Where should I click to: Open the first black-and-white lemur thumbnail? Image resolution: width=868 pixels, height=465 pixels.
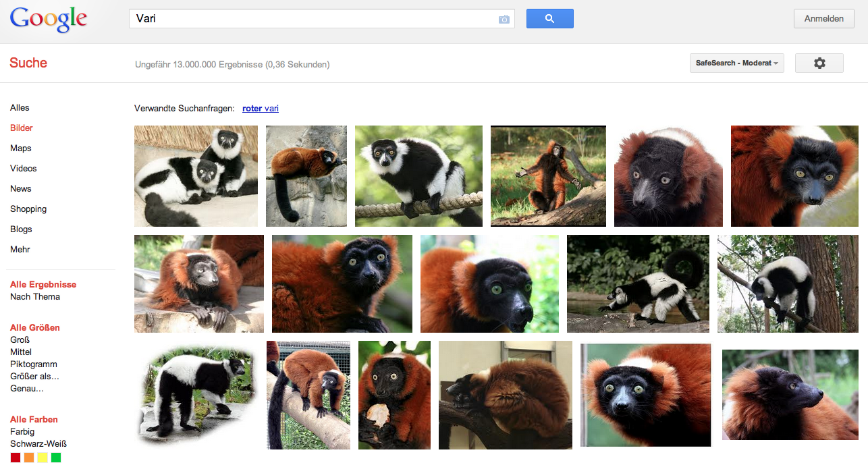pyautogui.click(x=196, y=175)
